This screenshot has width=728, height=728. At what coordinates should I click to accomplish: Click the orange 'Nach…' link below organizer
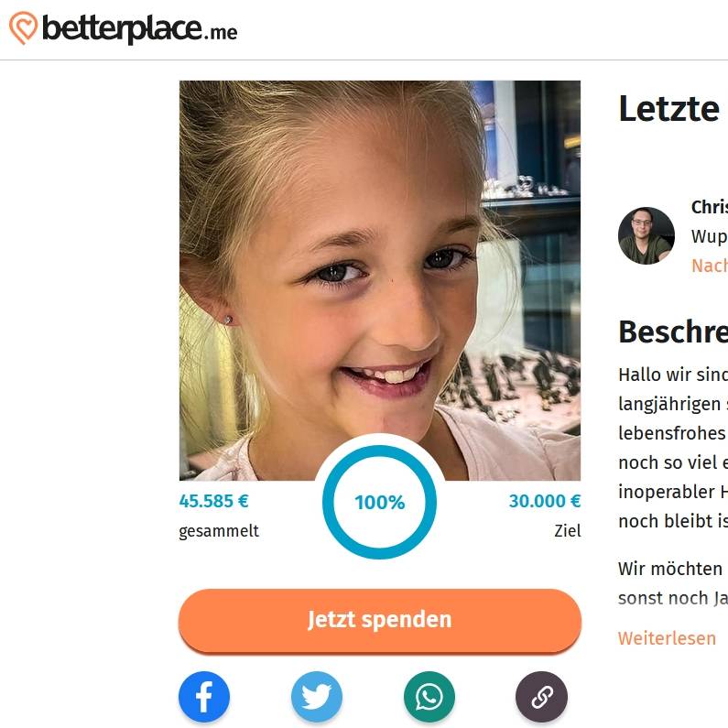[710, 266]
